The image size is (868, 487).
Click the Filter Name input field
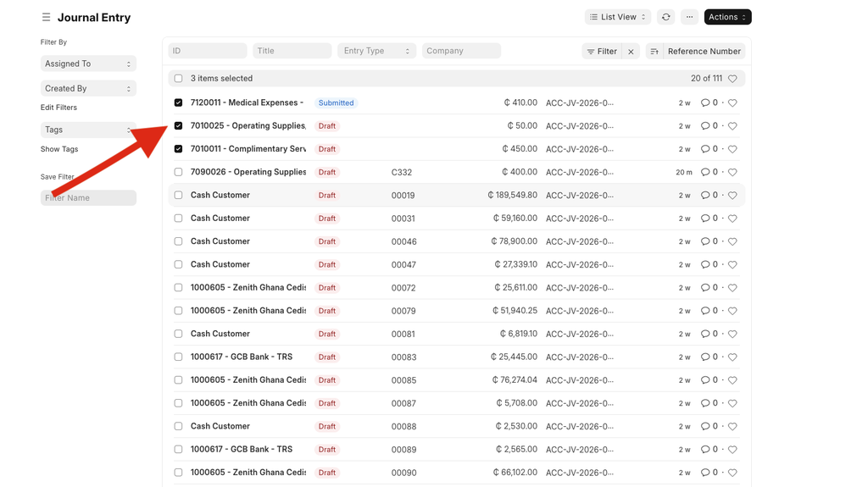(88, 197)
